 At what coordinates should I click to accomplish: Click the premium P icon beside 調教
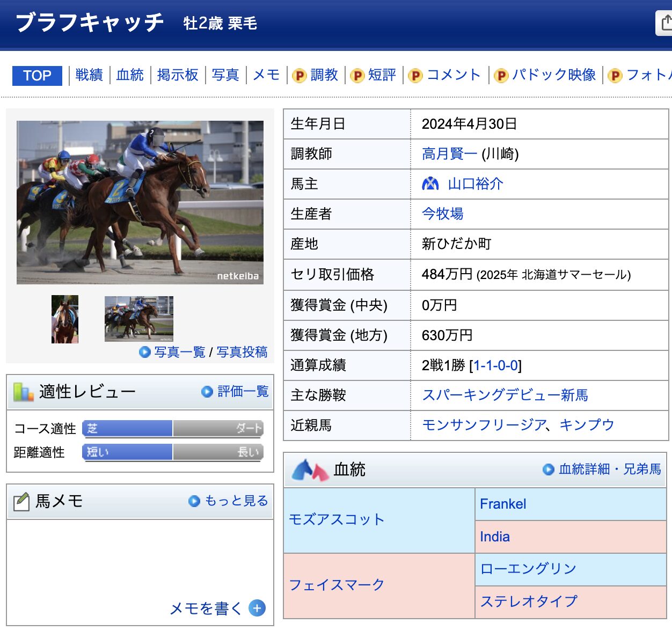(299, 76)
